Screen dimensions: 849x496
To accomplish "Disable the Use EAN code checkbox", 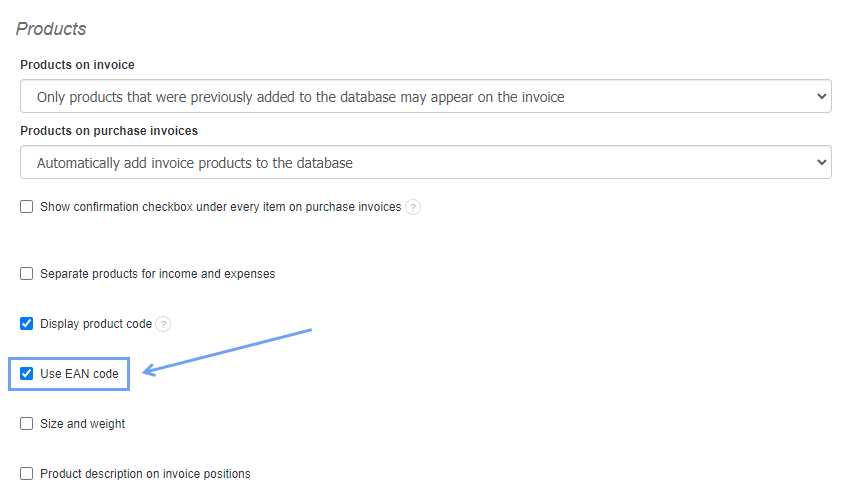I will tap(27, 374).
